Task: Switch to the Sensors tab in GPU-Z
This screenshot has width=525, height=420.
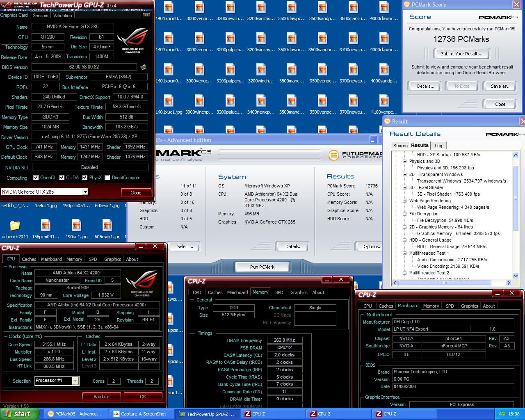Action: coord(41,15)
